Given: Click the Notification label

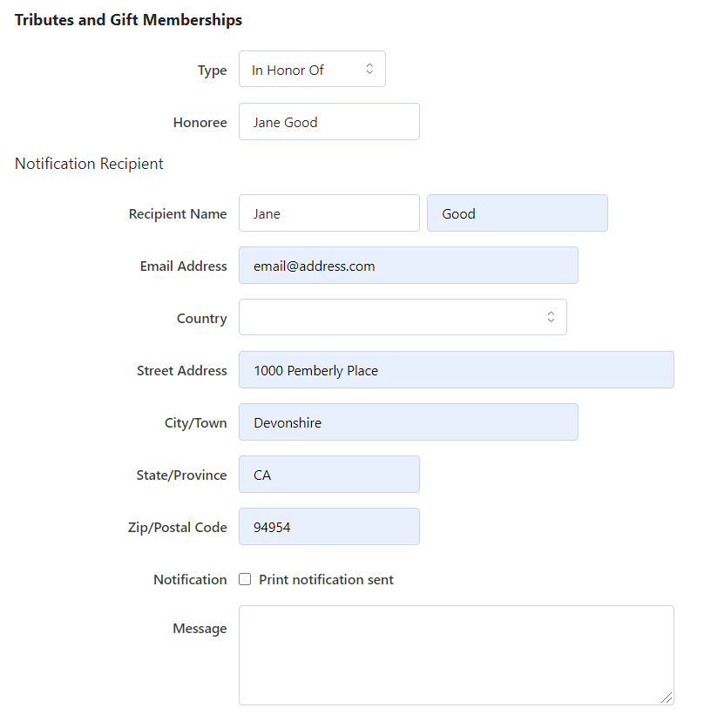Looking at the screenshot, I should coord(190,579).
